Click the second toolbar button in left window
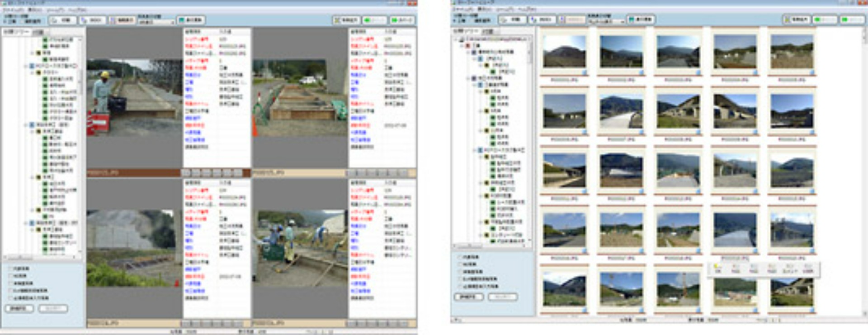Viewport: 868px width, 335px height. [93, 20]
